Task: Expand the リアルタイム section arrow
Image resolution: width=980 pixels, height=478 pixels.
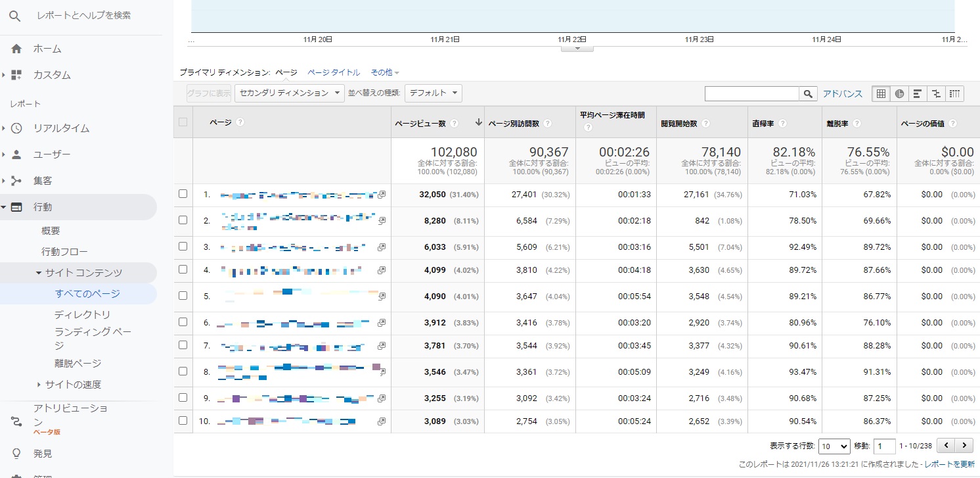Action: 4,128
